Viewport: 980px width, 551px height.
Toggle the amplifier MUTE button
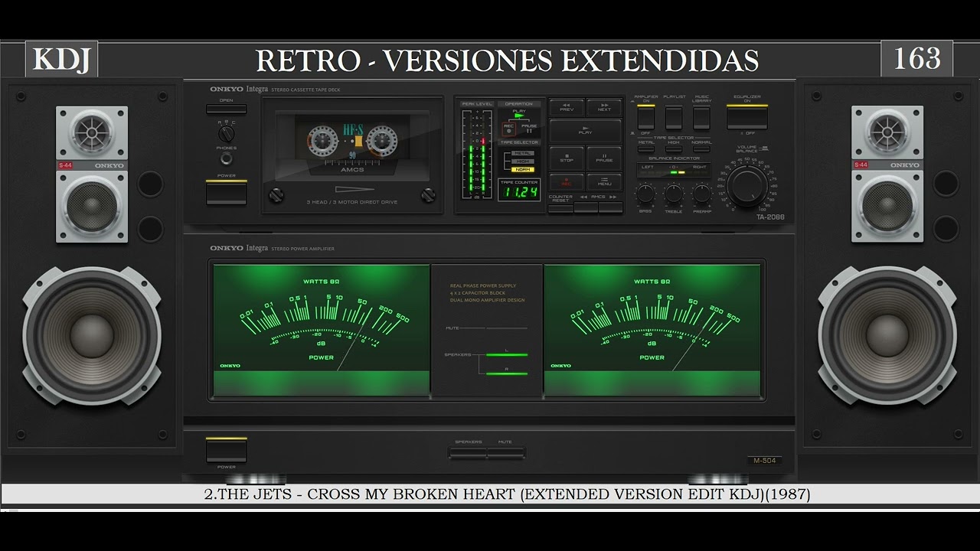[x=506, y=452]
